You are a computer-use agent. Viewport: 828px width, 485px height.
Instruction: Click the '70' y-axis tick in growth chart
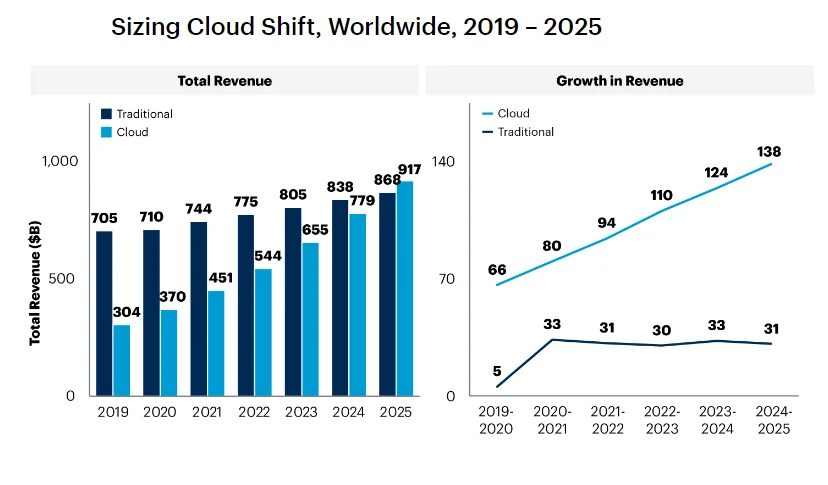(447, 279)
